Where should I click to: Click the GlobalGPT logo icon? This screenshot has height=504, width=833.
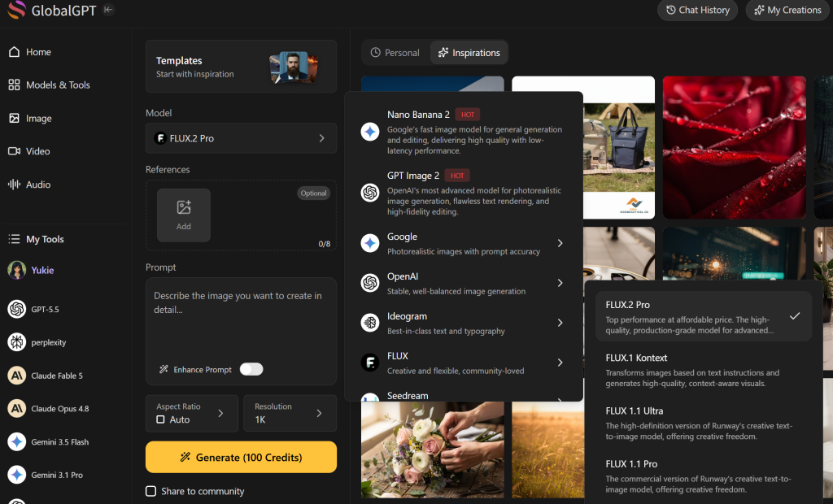pos(16,10)
